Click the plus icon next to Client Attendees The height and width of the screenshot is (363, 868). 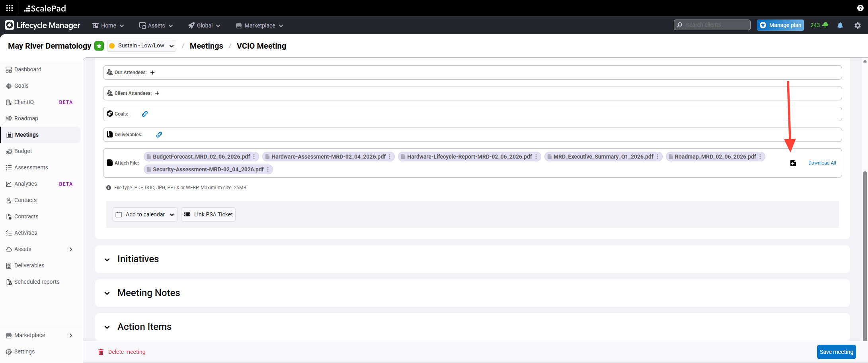click(x=157, y=93)
